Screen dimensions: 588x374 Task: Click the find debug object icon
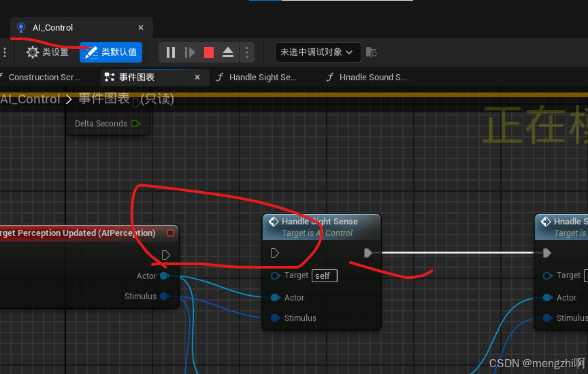pyautogui.click(x=372, y=52)
